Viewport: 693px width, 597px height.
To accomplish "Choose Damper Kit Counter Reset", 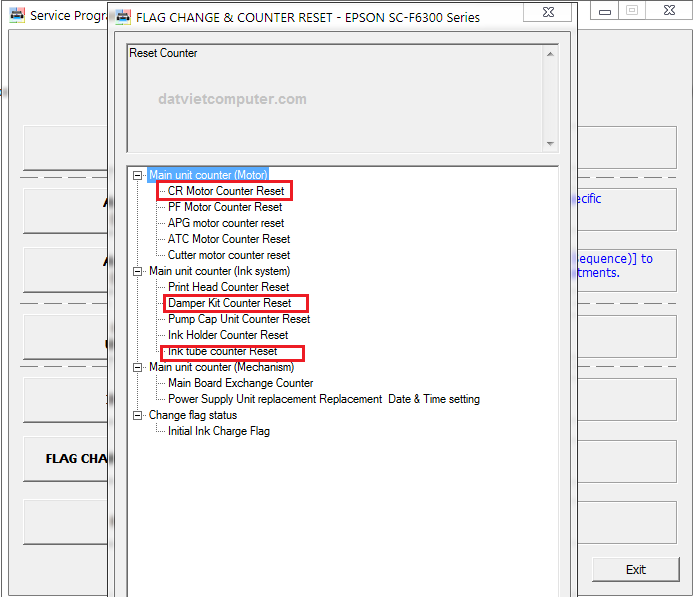I will [x=230, y=303].
